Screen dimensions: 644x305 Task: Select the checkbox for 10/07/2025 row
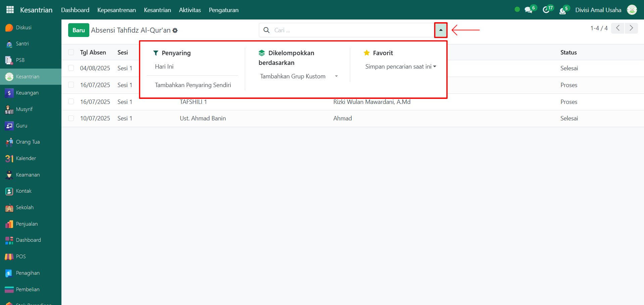pyautogui.click(x=71, y=118)
